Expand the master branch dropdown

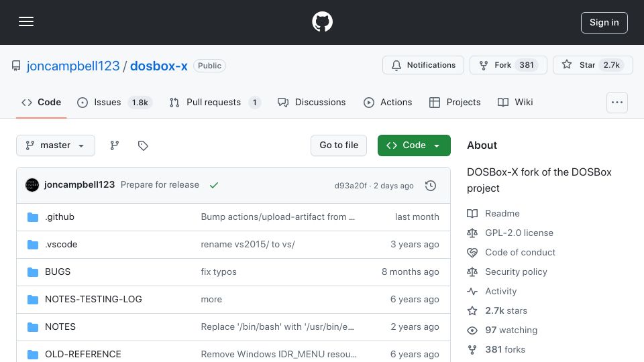tap(56, 145)
